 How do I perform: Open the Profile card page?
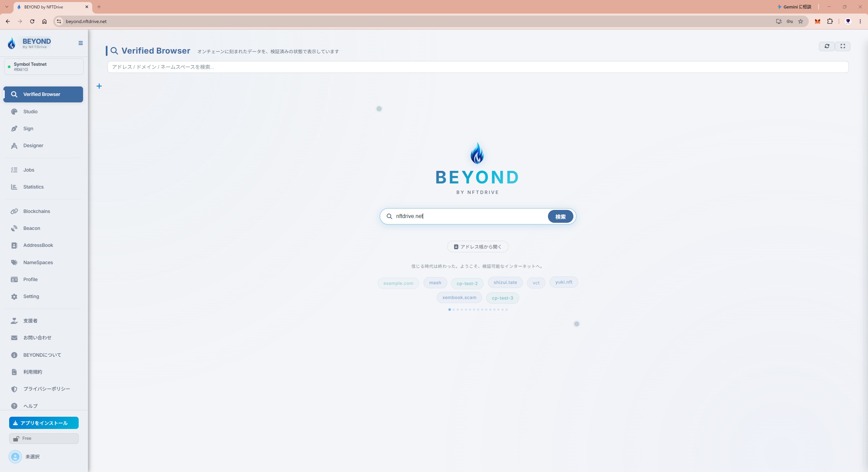[43, 279]
